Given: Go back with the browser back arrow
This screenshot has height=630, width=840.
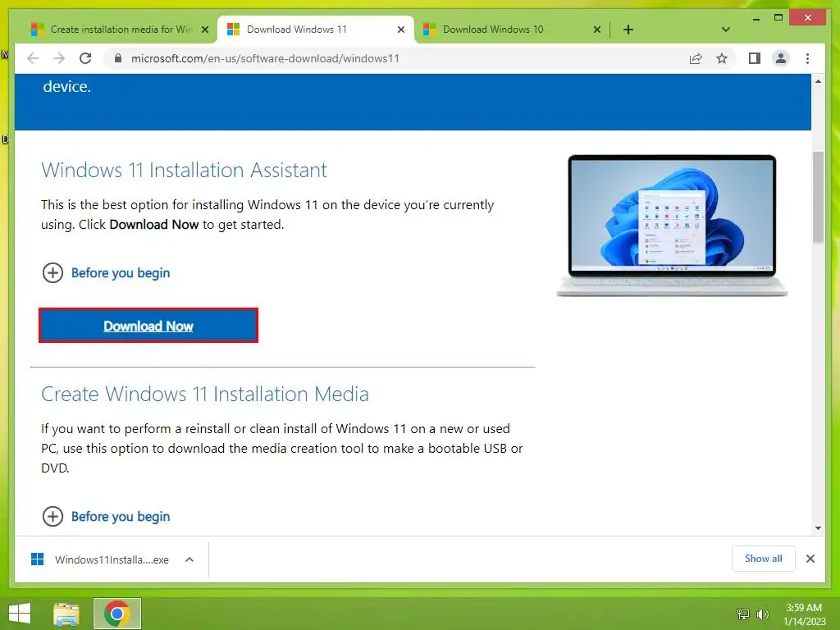Looking at the screenshot, I should [33, 58].
